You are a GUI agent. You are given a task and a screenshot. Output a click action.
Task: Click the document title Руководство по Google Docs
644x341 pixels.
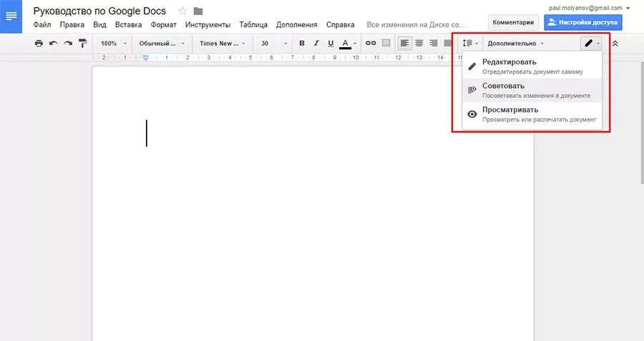99,11
